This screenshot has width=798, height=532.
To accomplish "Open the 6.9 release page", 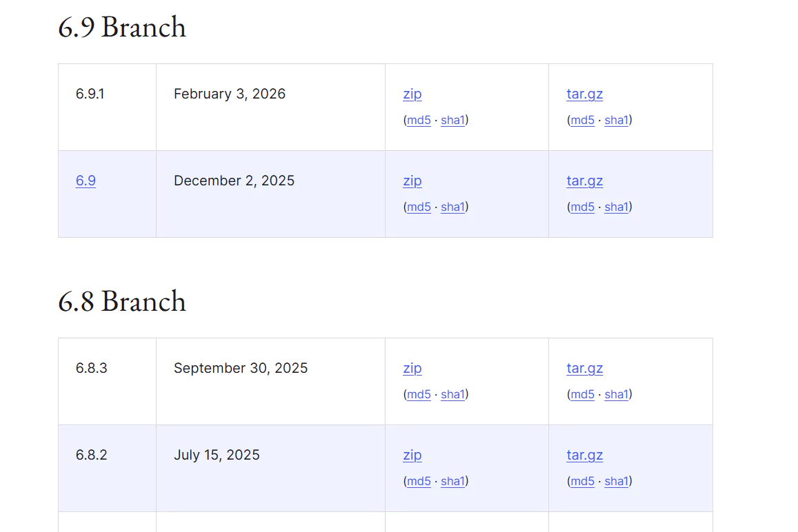I will click(86, 181).
